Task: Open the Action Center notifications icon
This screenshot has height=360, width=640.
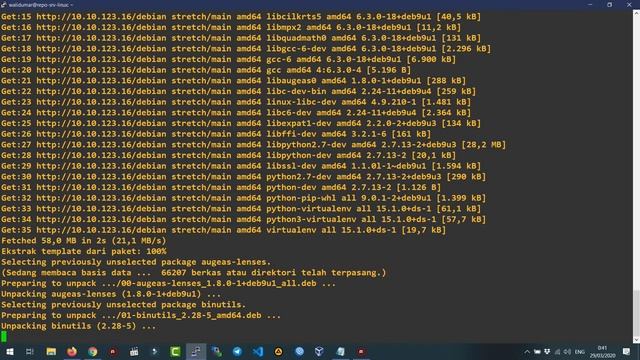Action: point(627,351)
